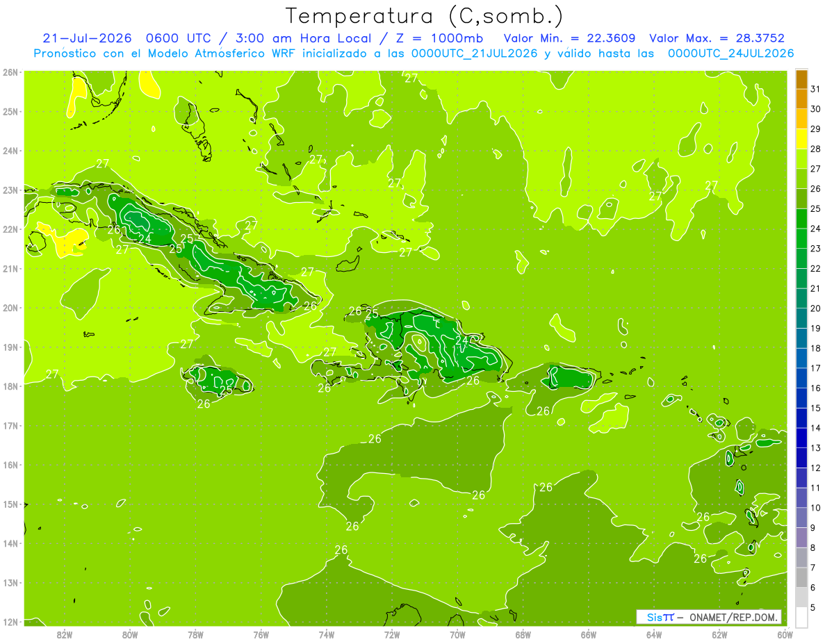Click the 12N latitude axis label
Image resolution: width=834 pixels, height=644 pixels.
point(10,622)
